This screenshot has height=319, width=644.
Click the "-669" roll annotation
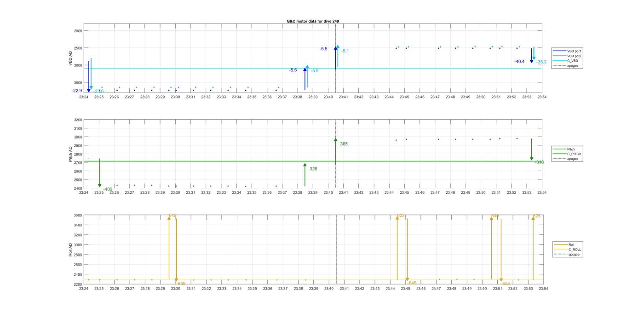tap(181, 284)
